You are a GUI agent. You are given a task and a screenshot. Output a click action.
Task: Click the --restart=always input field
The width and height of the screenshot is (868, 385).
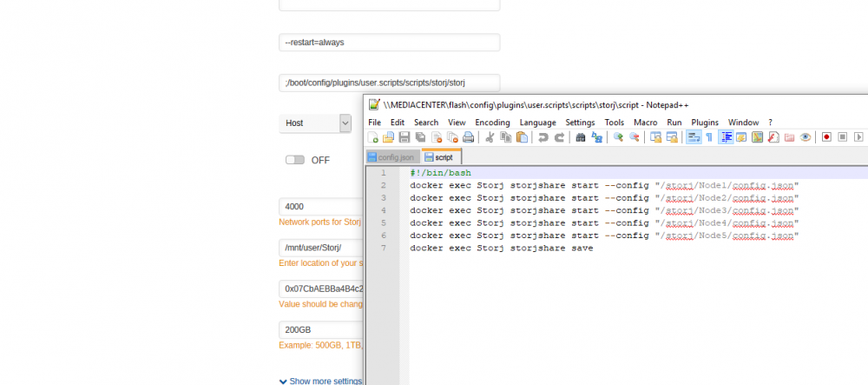(389, 42)
